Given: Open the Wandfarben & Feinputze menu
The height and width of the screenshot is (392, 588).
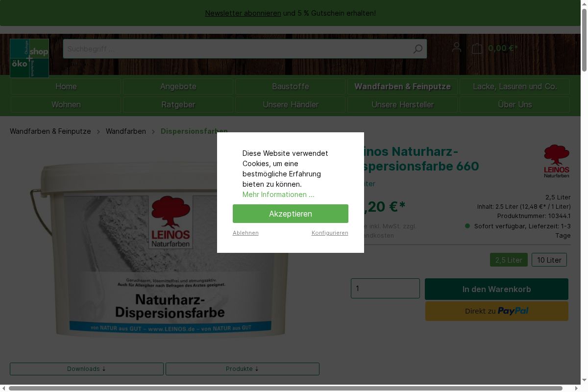Looking at the screenshot, I should pyautogui.click(x=402, y=87).
